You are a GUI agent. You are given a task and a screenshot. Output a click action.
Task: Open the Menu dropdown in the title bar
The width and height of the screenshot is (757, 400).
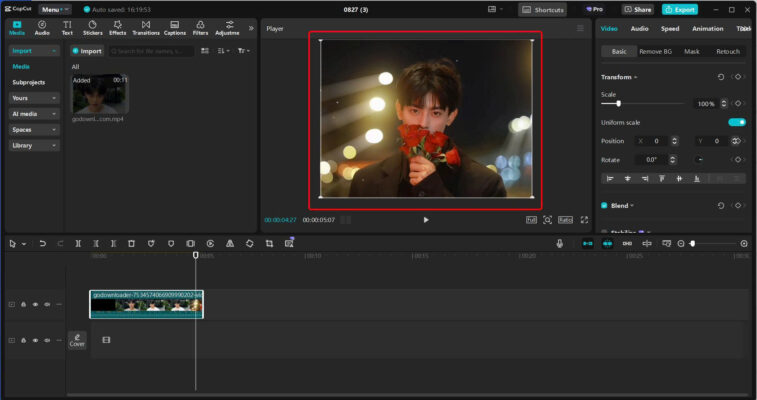click(x=55, y=9)
